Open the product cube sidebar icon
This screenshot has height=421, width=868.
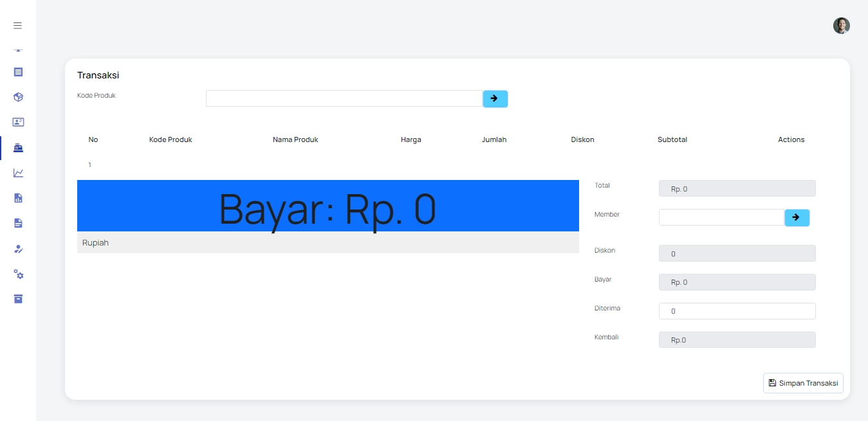point(18,97)
